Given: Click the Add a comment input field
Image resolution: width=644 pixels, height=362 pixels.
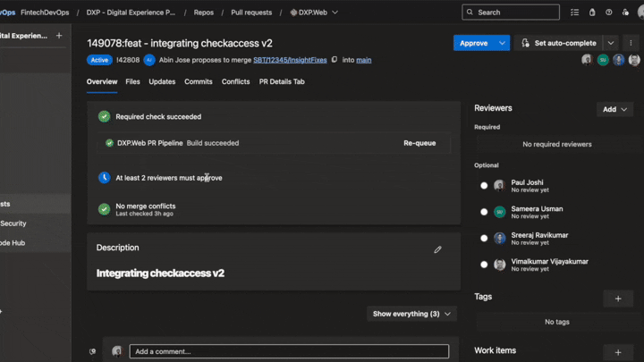Looking at the screenshot, I should [289, 351].
